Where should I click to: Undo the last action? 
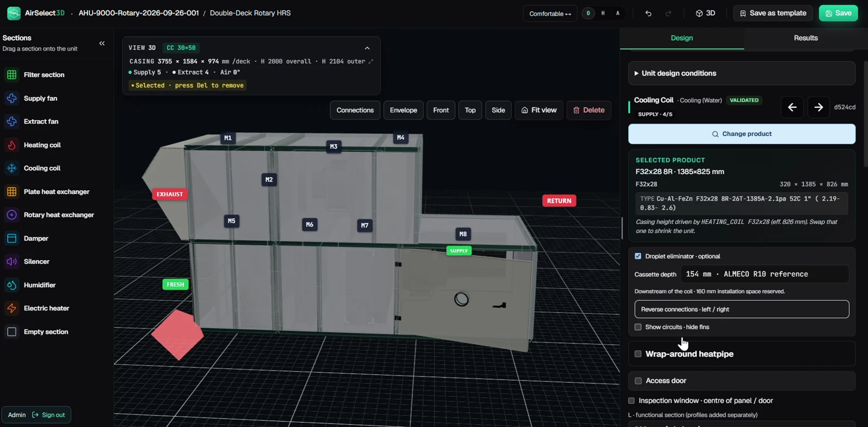coord(648,14)
